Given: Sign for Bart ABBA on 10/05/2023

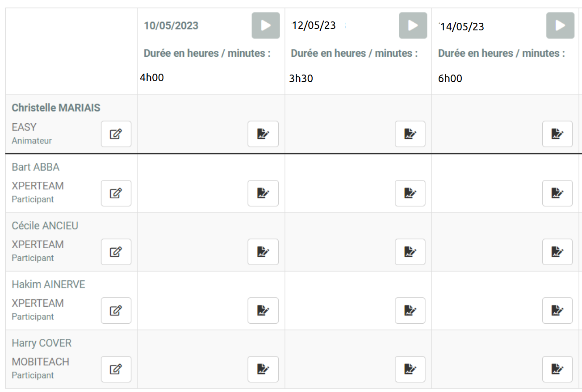Looking at the screenshot, I should (263, 193).
